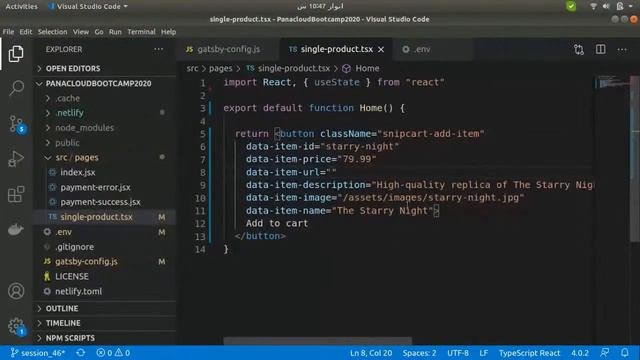Open index.jsx in the file tree
The height and width of the screenshot is (360, 640).
104,172
